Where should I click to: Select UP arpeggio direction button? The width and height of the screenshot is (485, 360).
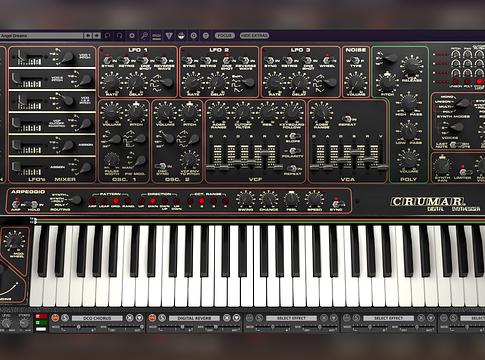(141, 201)
